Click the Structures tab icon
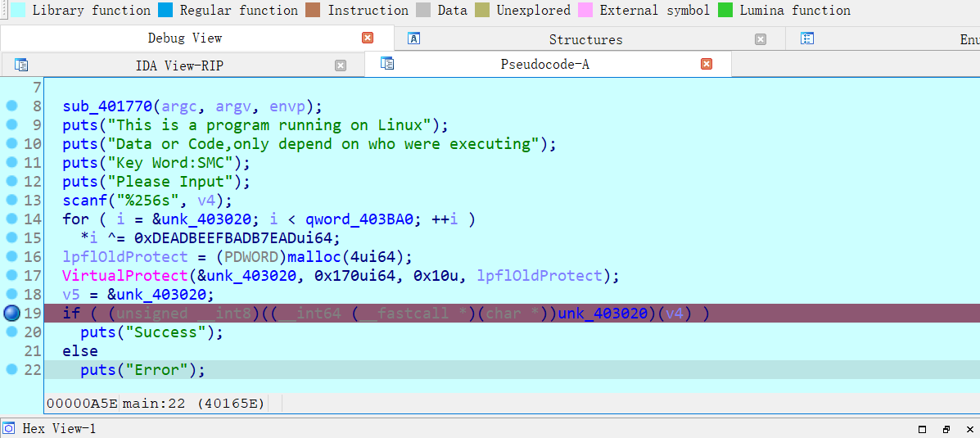Image resolution: width=980 pixels, height=438 pixels. 413,38
